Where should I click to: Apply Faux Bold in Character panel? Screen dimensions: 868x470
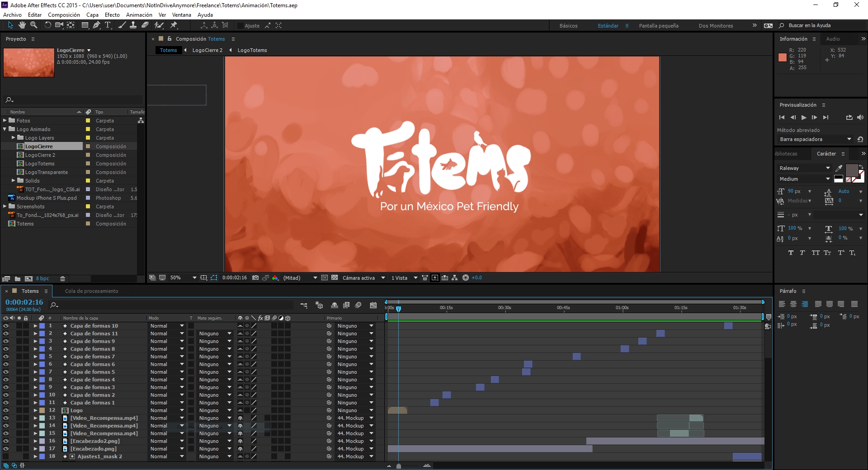tap(791, 253)
